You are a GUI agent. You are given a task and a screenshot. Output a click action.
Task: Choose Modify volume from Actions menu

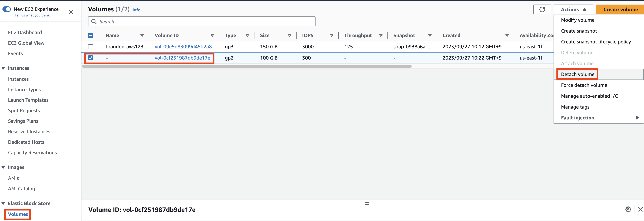577,20
